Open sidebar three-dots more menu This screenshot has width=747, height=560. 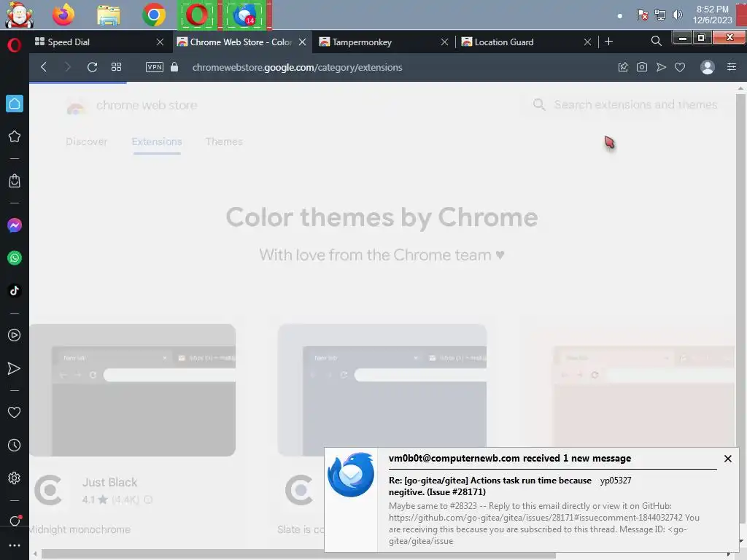point(15,545)
